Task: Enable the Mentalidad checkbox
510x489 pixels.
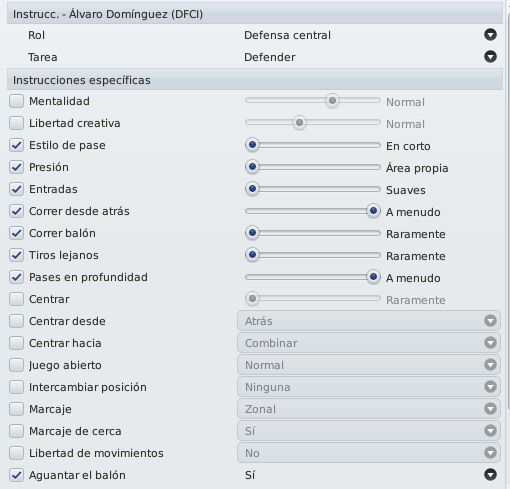Action: tap(16, 101)
